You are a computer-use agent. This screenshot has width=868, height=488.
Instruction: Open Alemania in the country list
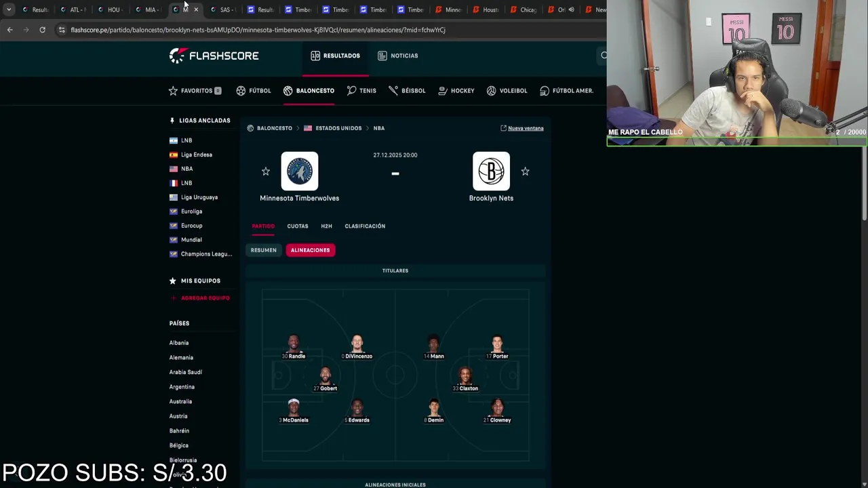[x=181, y=358]
